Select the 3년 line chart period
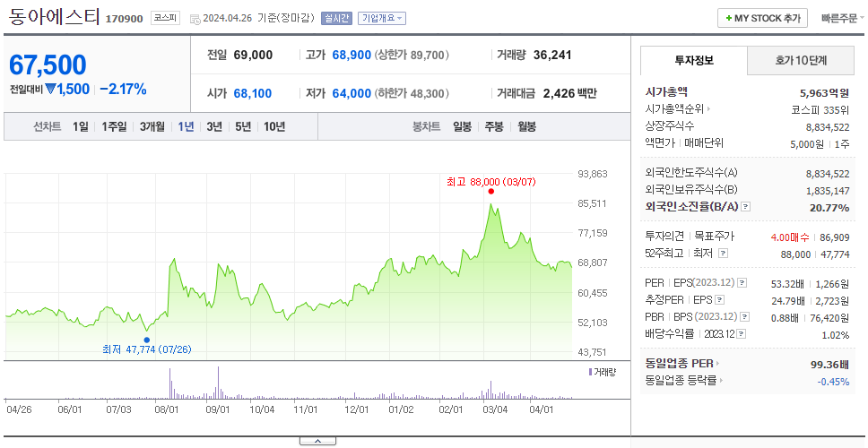Image resolution: width=868 pixels, height=448 pixels. tap(214, 126)
